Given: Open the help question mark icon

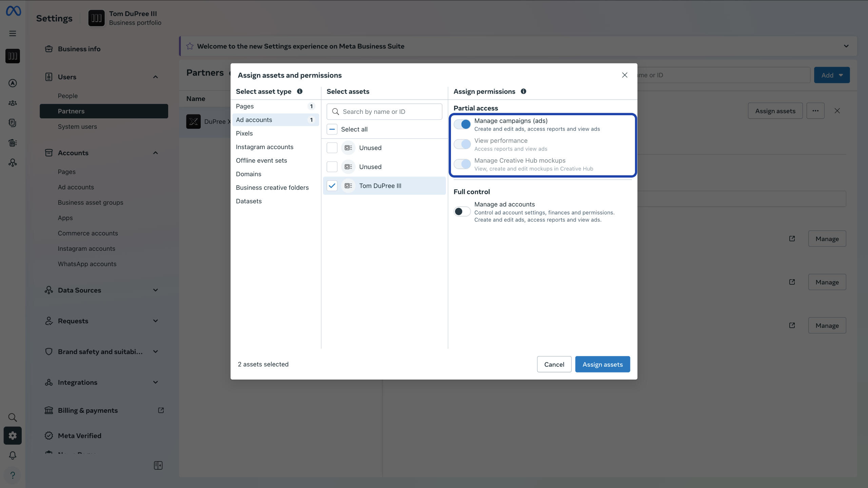Looking at the screenshot, I should (x=13, y=475).
